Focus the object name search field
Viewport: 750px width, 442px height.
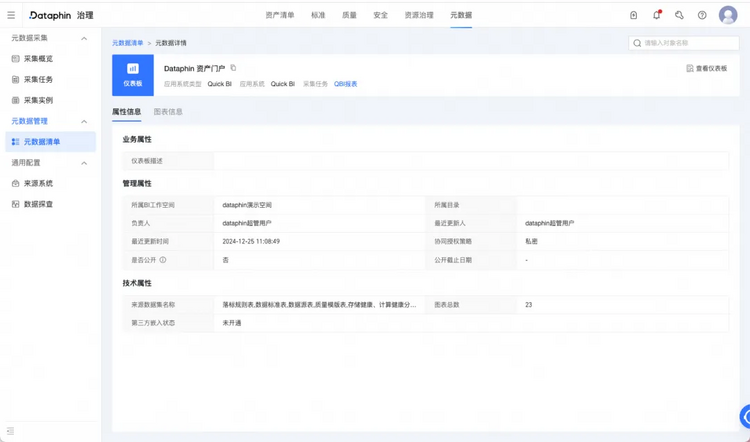684,43
